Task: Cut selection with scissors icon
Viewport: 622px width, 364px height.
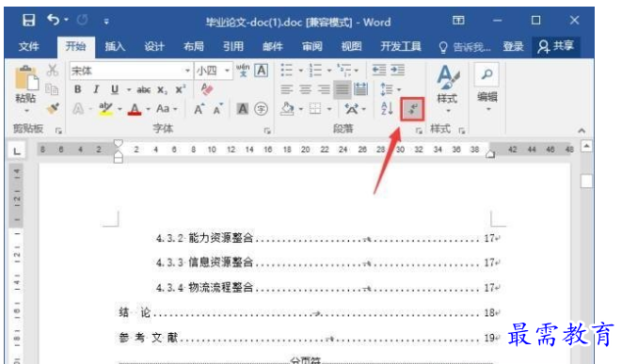Action: (52, 71)
